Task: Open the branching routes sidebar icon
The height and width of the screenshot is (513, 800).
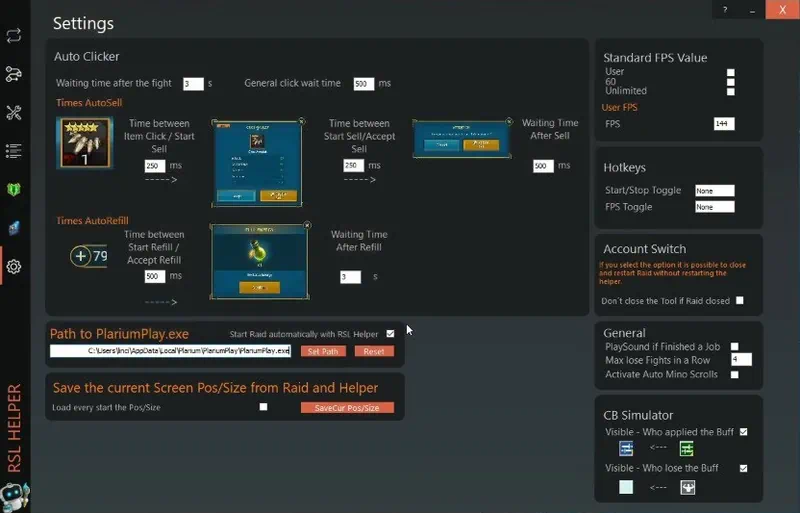Action: coord(14,74)
